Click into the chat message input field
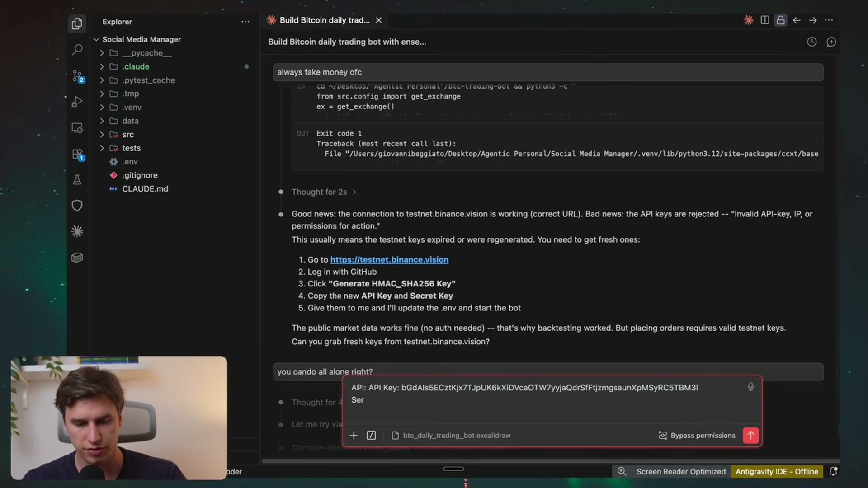Screen dimensions: 868x488 546,399
